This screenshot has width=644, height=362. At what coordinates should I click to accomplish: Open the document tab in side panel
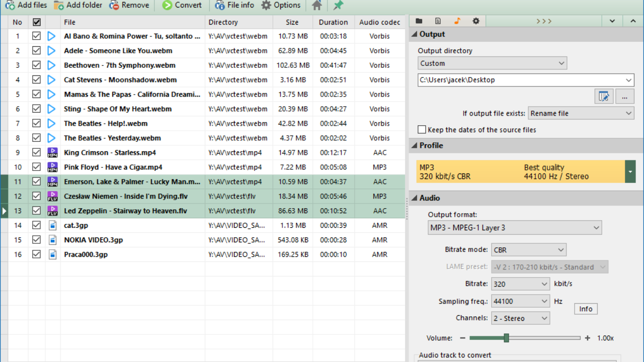pos(438,21)
